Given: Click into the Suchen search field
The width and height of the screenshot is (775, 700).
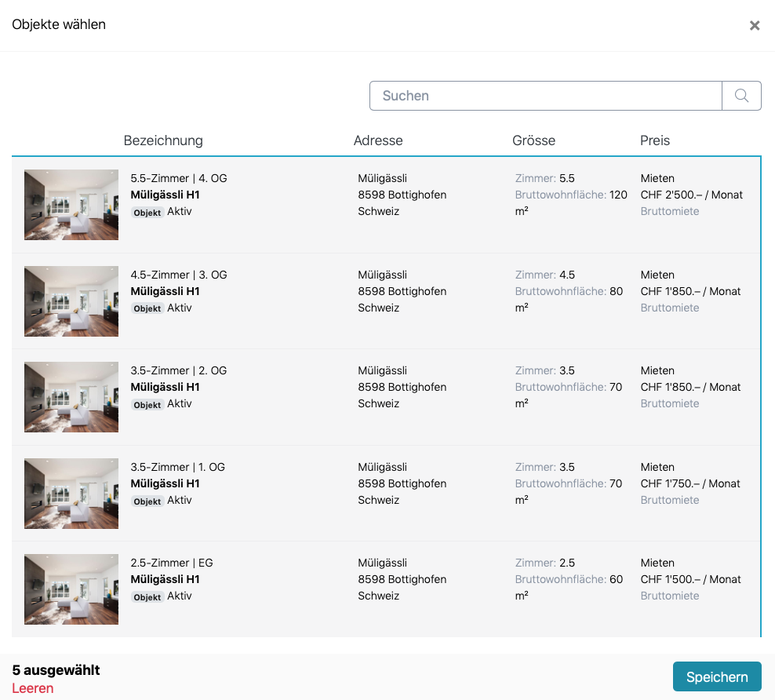Looking at the screenshot, I should [545, 96].
